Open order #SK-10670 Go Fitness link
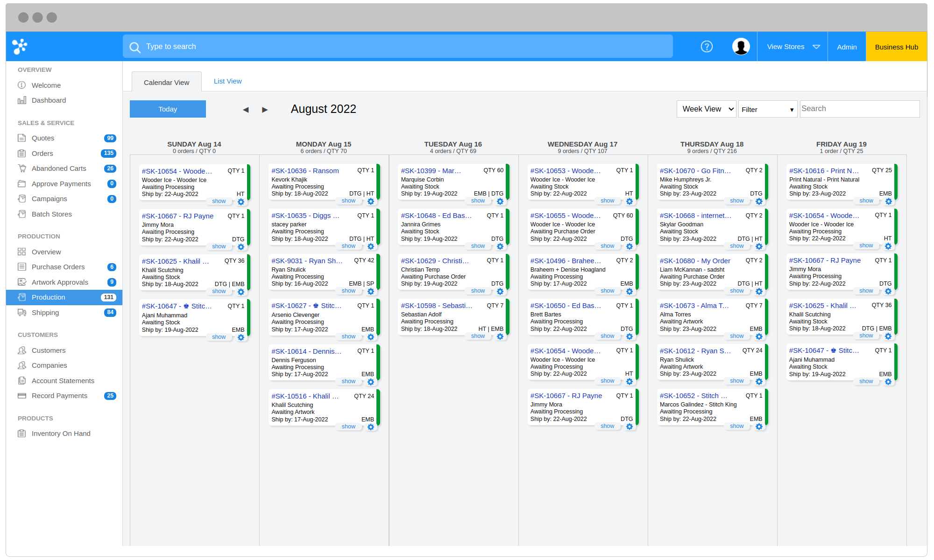 tap(695, 171)
